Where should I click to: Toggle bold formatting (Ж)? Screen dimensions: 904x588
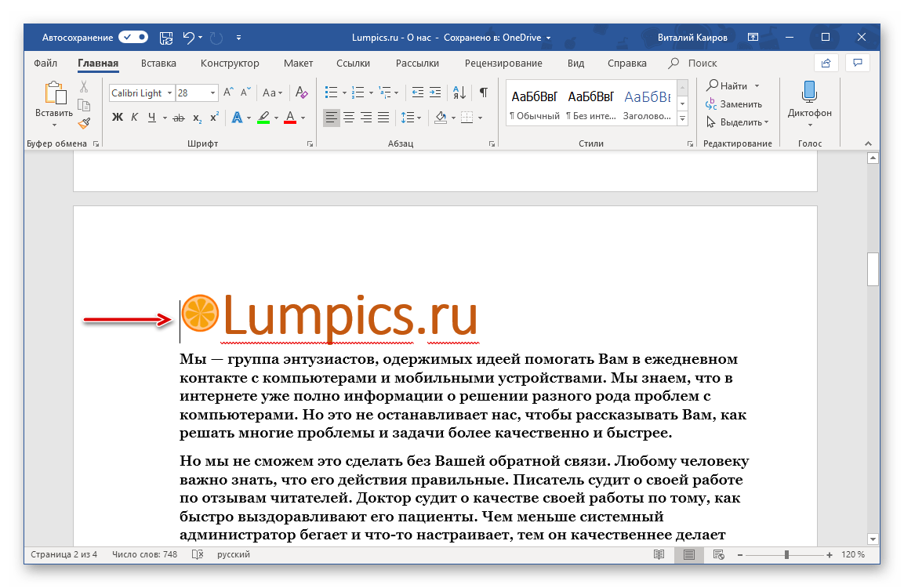pyautogui.click(x=118, y=118)
